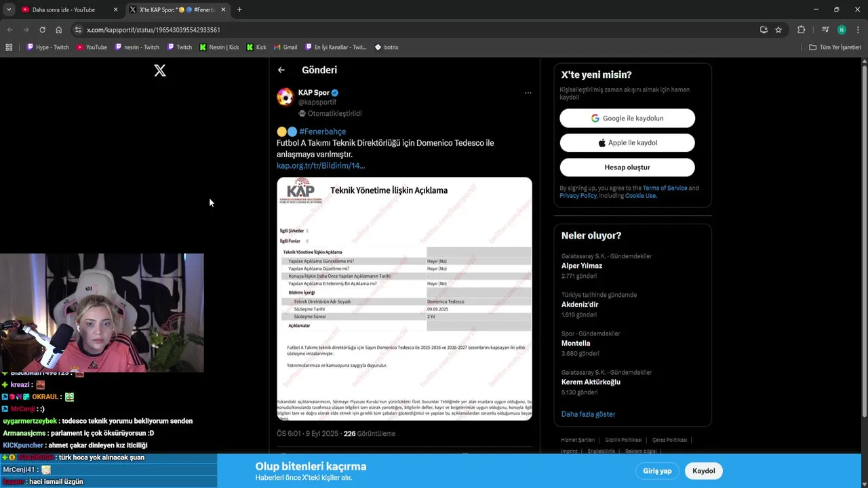Open Tüm Yer İşaretleri bookmarks folder

pyautogui.click(x=835, y=47)
